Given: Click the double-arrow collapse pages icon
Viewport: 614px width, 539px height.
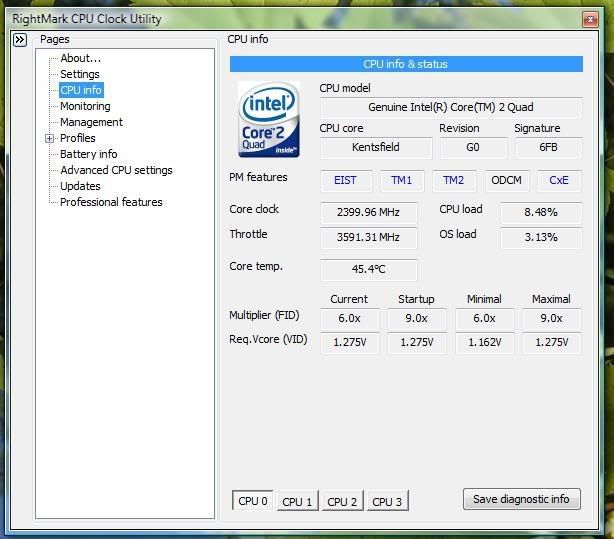Looking at the screenshot, I should click(x=20, y=40).
